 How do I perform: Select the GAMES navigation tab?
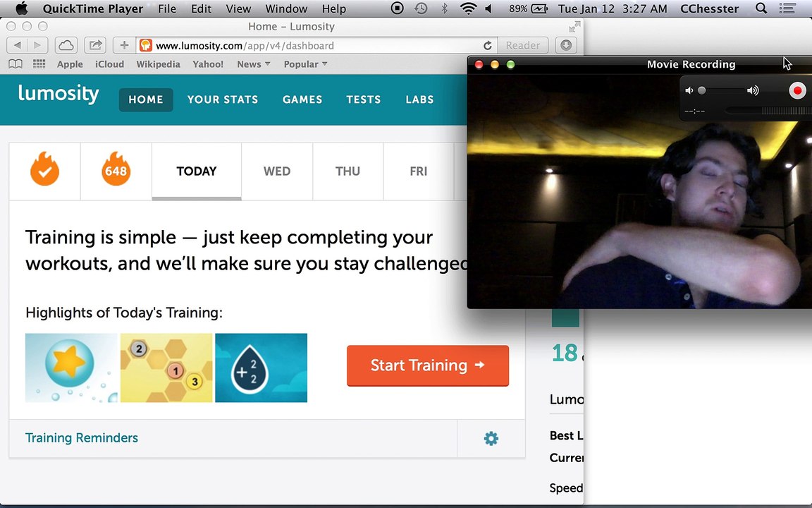tap(302, 99)
